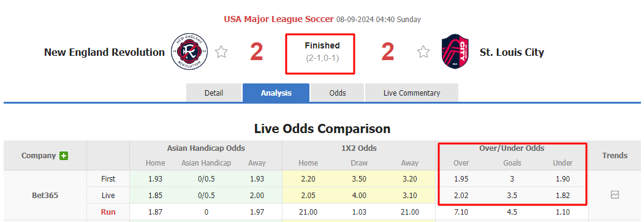The image size is (644, 222).
Task: Select the Analysis tab
Action: (x=276, y=93)
